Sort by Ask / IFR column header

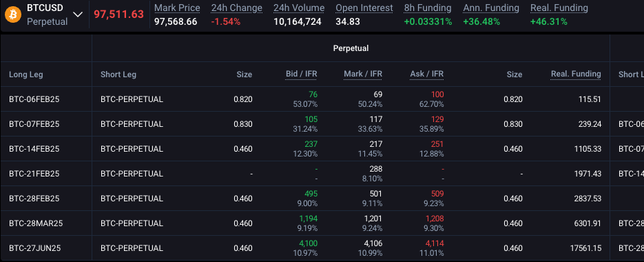[x=427, y=74]
